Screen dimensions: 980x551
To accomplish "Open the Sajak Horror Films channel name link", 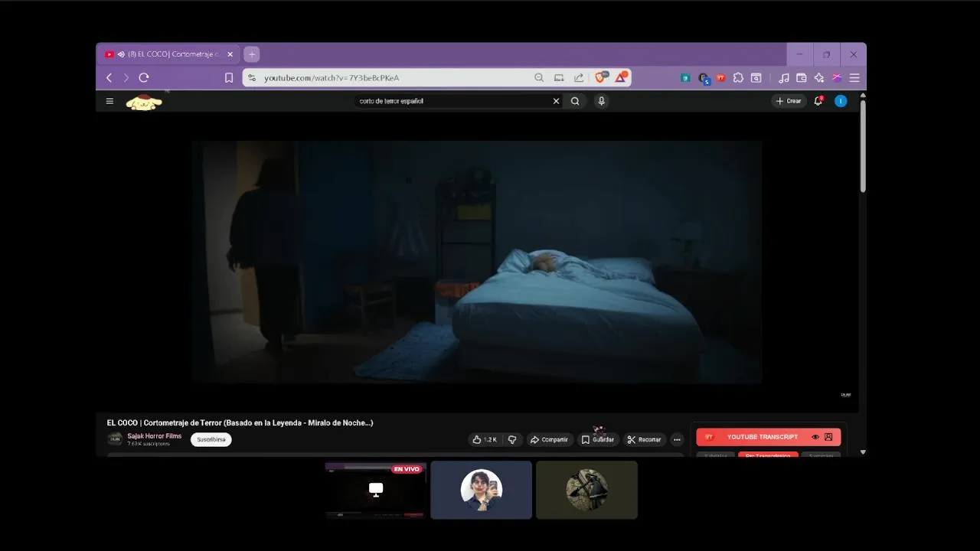I will (x=155, y=436).
